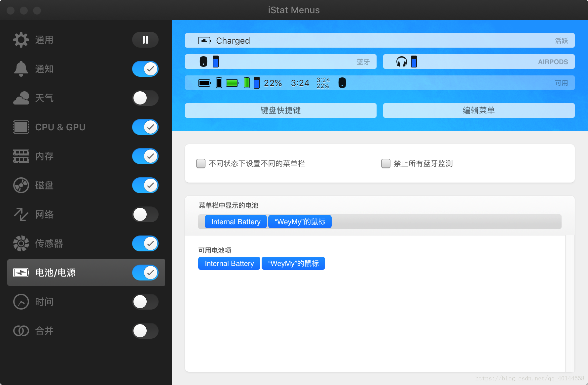
Task: Check 不同状态下设置不同的菜单栏 checkbox
Action: pyautogui.click(x=201, y=163)
